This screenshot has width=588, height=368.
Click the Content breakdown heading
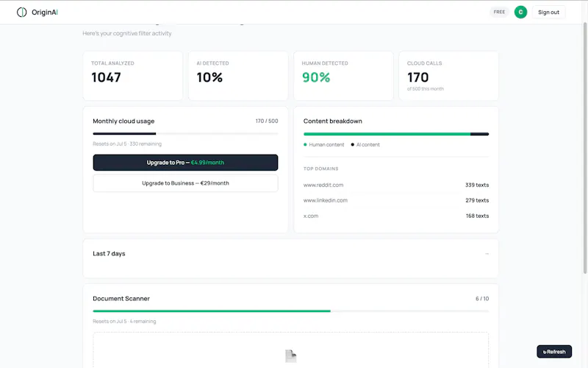[x=333, y=121]
